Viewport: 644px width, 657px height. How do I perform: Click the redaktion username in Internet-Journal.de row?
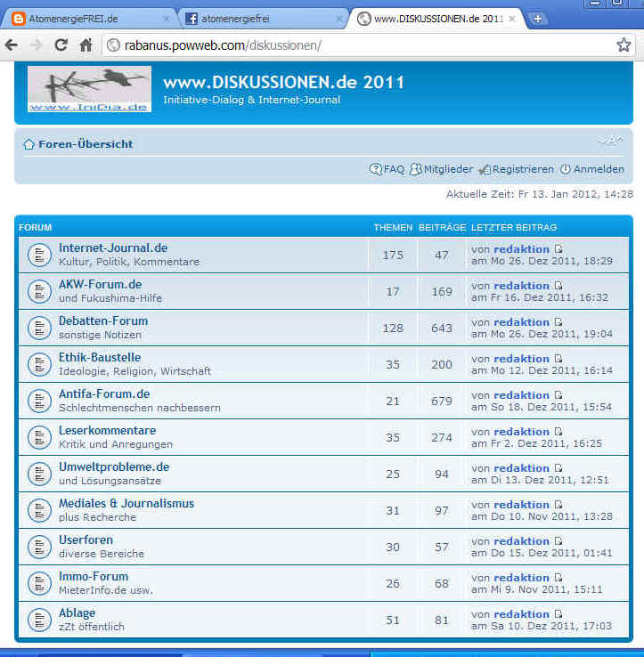[x=522, y=249]
